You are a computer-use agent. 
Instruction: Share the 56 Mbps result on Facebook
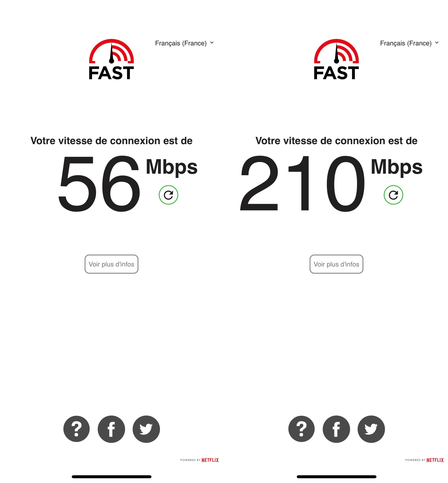(x=111, y=429)
